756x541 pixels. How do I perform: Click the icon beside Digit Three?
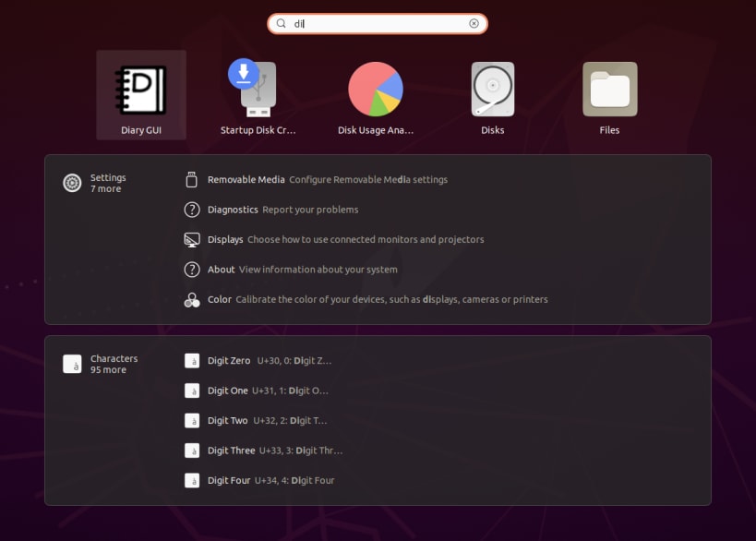192,451
